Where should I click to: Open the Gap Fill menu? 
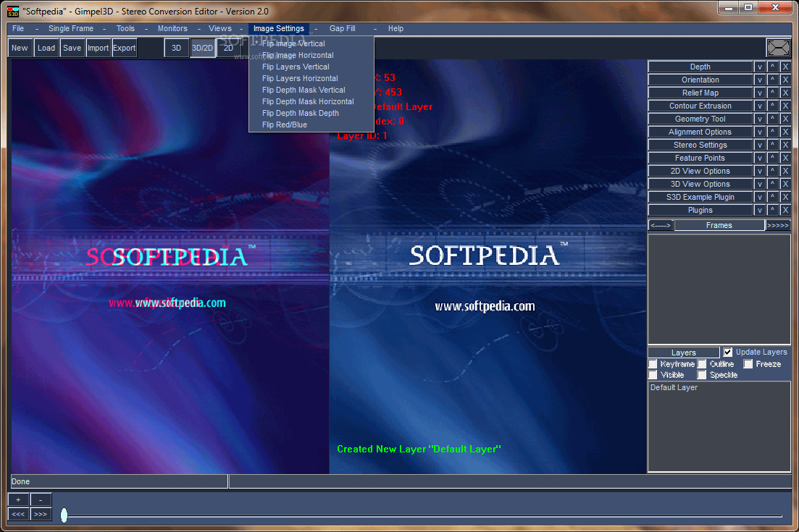pyautogui.click(x=343, y=28)
